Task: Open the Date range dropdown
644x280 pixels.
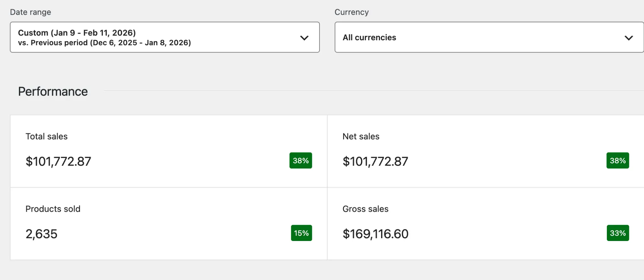Action: pyautogui.click(x=165, y=37)
